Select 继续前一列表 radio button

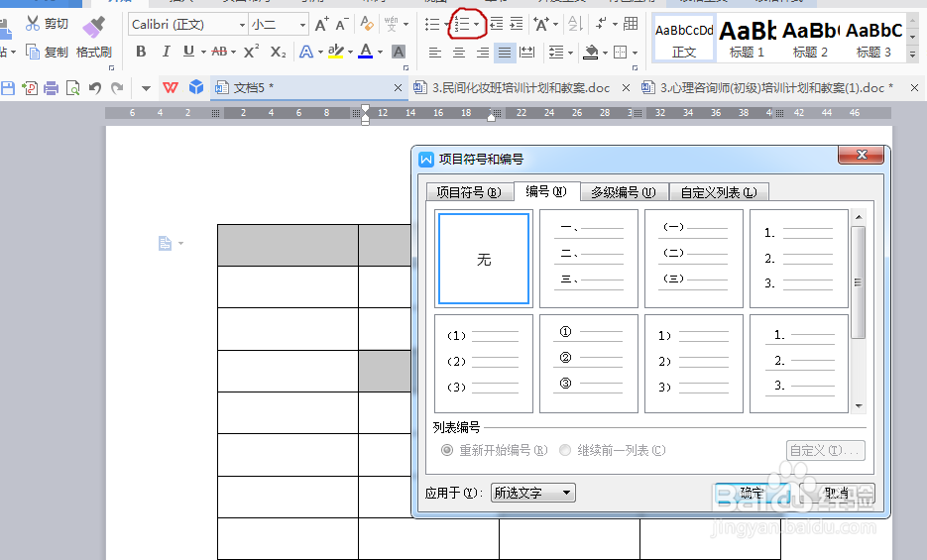(565, 450)
